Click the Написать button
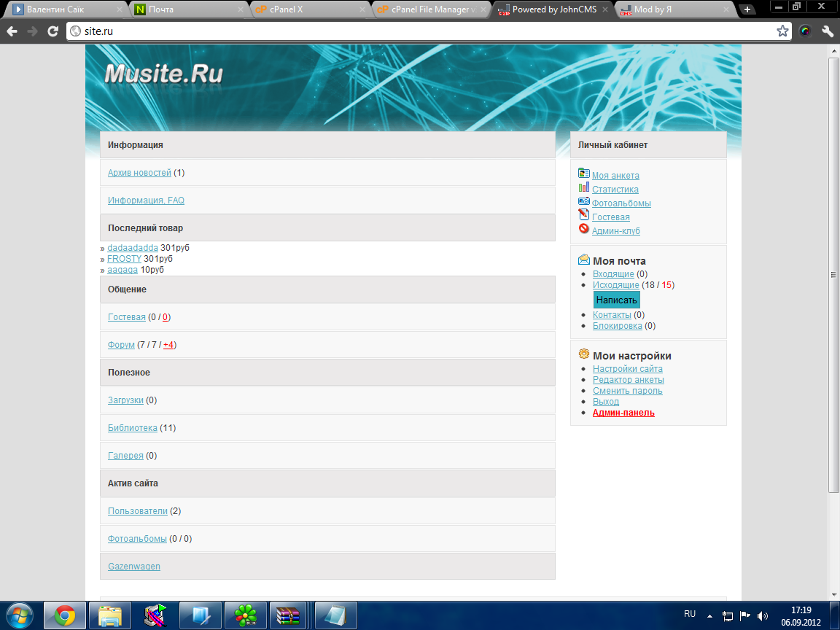 pyautogui.click(x=617, y=300)
